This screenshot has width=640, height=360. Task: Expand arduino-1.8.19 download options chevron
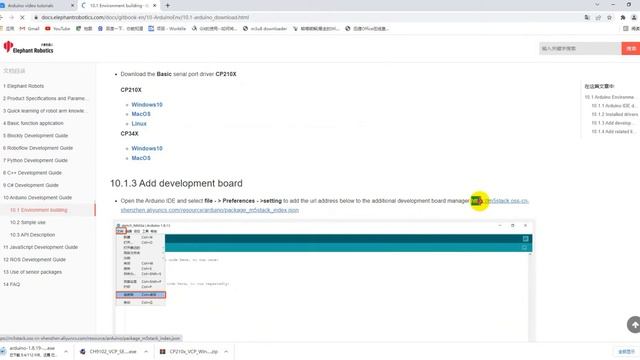66,351
